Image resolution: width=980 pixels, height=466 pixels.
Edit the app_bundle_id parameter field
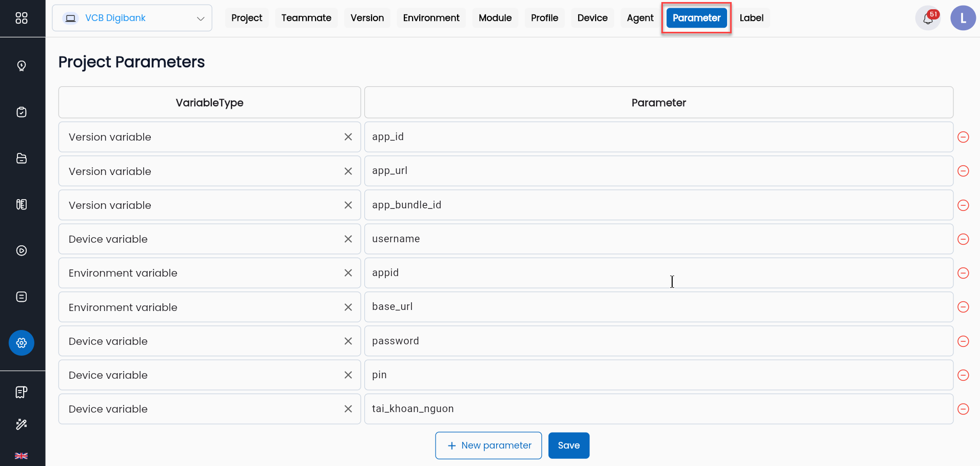pyautogui.click(x=659, y=205)
